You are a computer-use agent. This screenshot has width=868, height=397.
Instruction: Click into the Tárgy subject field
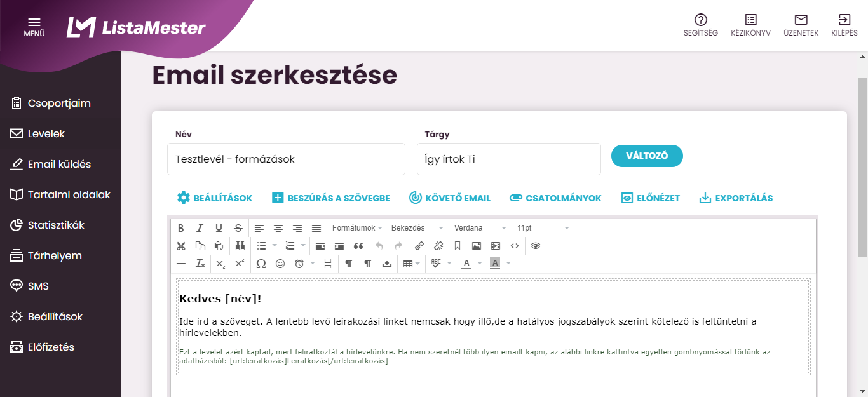click(508, 159)
